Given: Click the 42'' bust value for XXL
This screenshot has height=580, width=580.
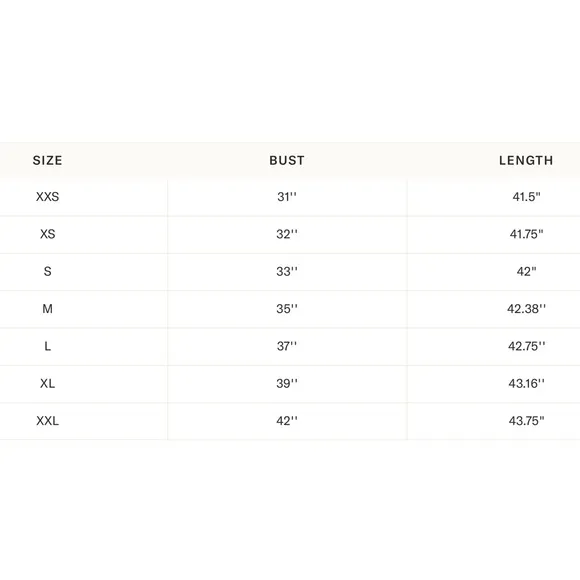Looking at the screenshot, I should 287,421.
